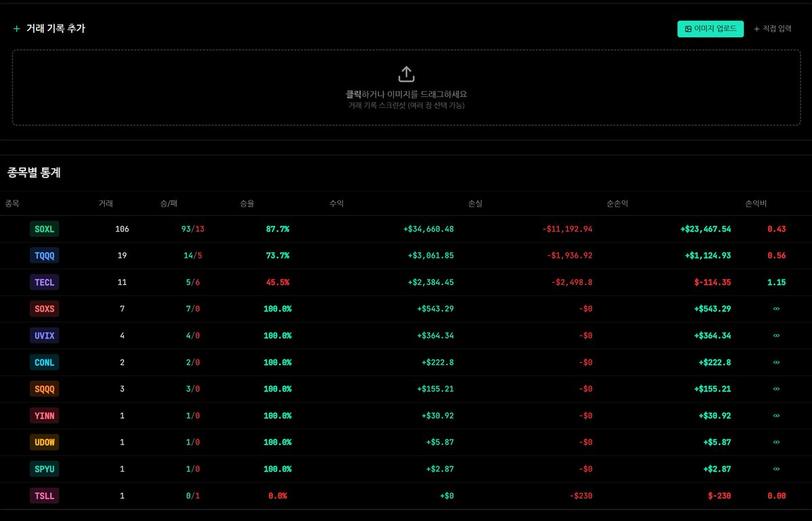Click SOXL ratio value 0.43

click(x=777, y=229)
